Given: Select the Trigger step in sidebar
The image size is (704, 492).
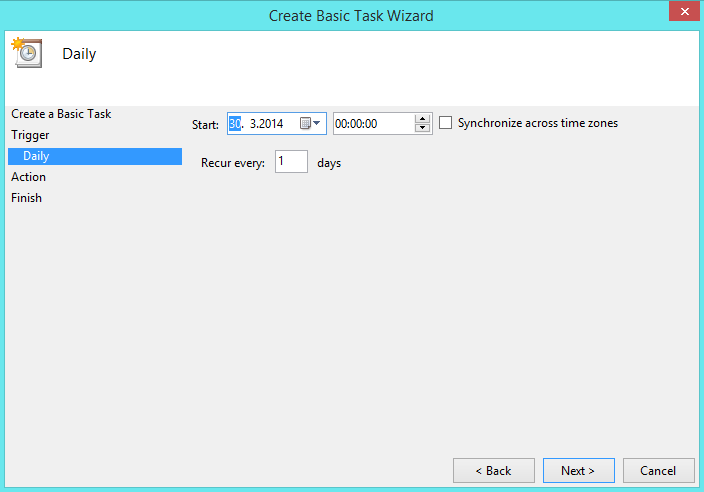Looking at the screenshot, I should coord(30,135).
